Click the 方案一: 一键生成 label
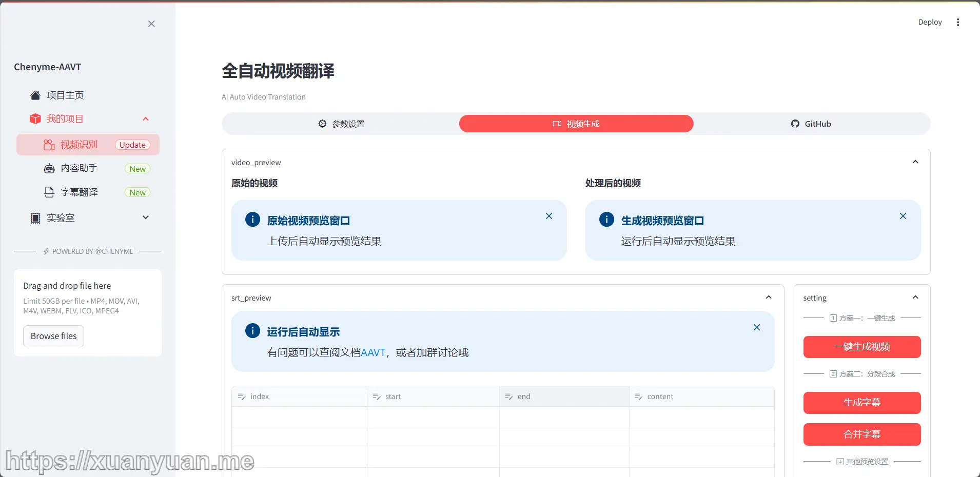Screen dimensions: 980x477 coord(862,318)
